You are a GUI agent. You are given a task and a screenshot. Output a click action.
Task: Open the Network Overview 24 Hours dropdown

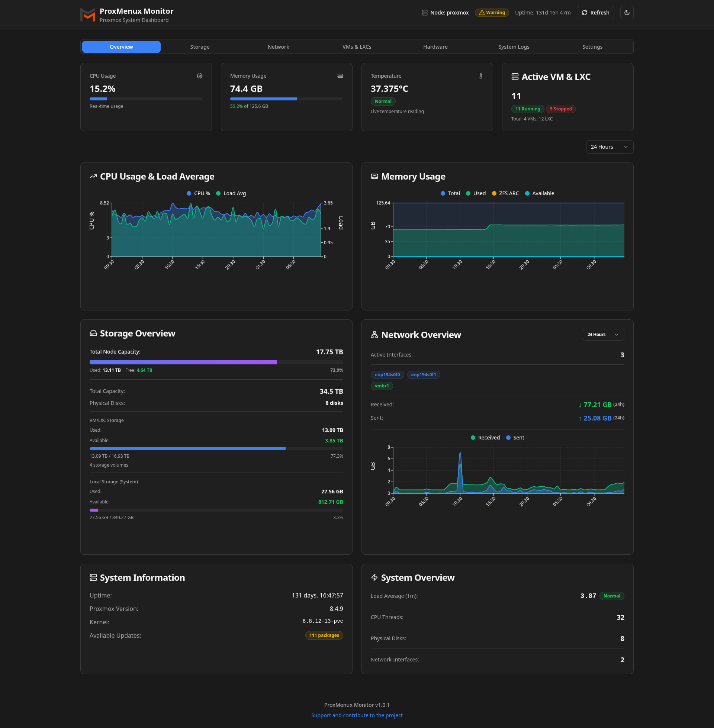point(603,334)
